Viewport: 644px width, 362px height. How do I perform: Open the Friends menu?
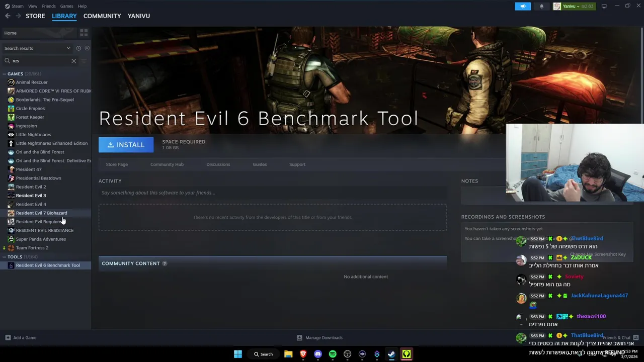click(49, 6)
